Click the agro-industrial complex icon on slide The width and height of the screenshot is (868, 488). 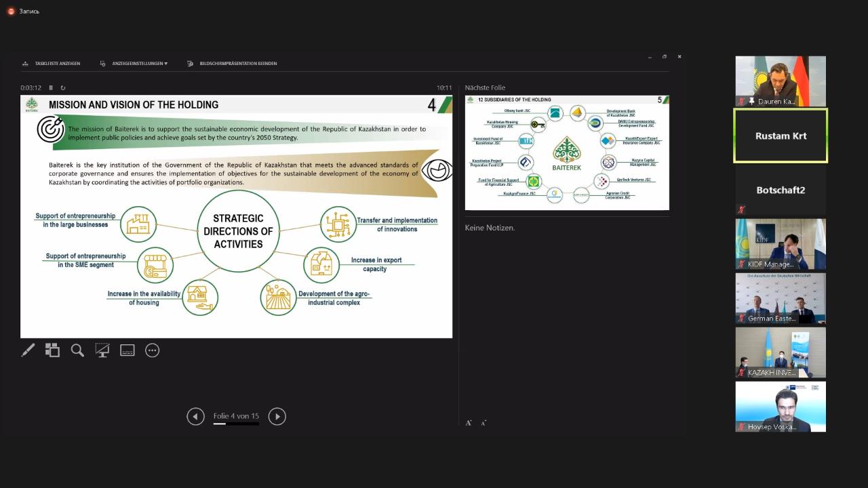tap(278, 297)
